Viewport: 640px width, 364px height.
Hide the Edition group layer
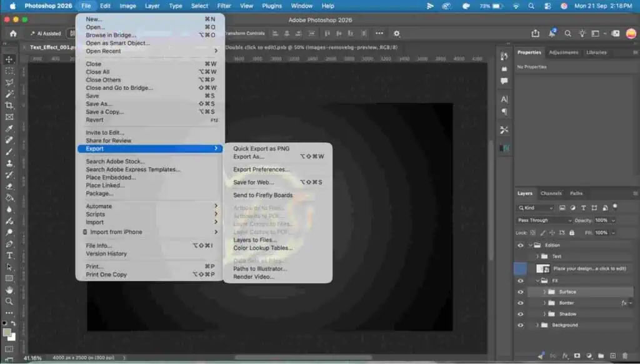[521, 245]
